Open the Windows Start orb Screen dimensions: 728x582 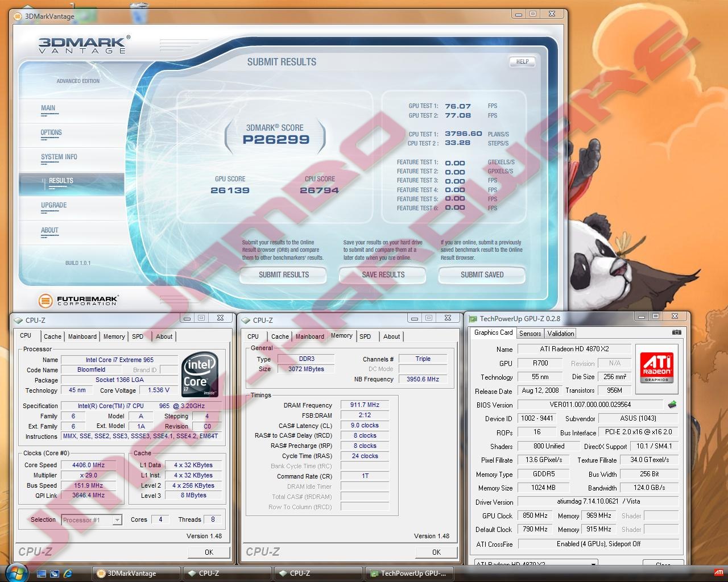click(x=16, y=573)
